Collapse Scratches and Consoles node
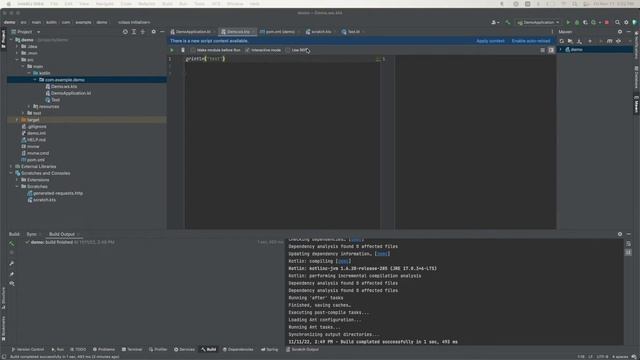The width and height of the screenshot is (640, 360). (x=11, y=173)
